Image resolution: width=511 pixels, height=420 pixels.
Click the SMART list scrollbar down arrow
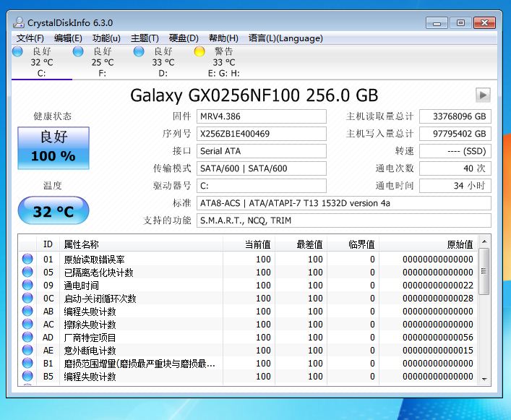484,380
